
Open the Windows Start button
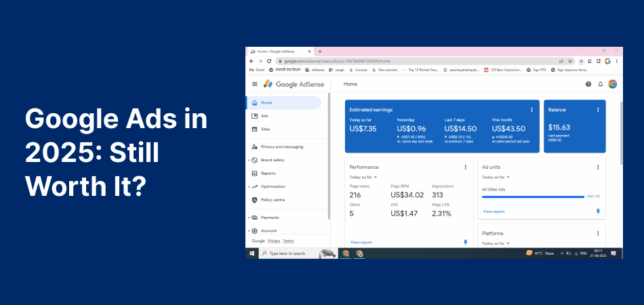[x=251, y=253]
